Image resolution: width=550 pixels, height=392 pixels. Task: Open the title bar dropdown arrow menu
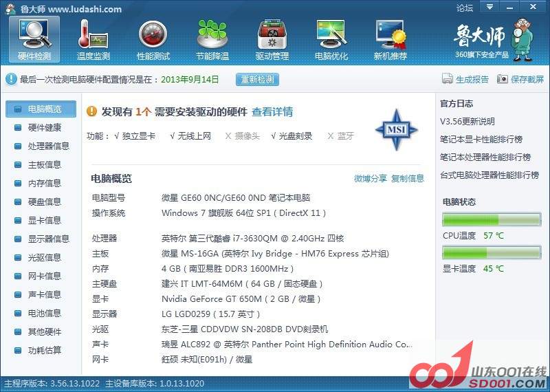[x=489, y=7]
